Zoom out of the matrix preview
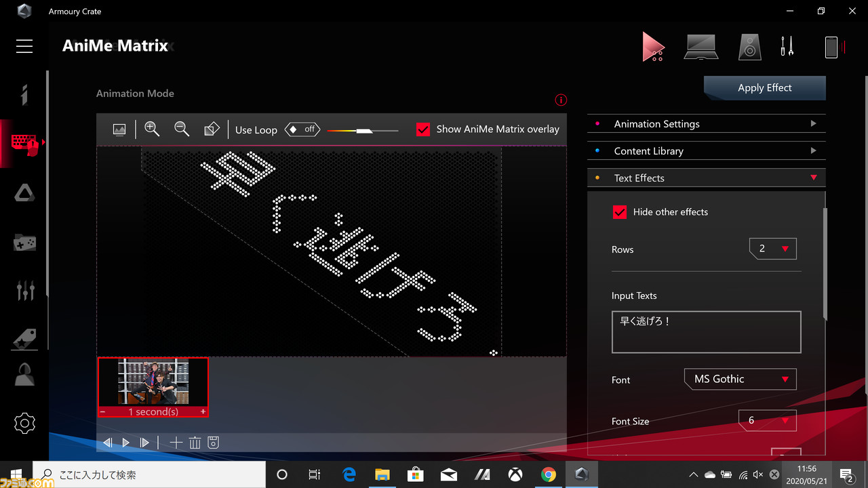 (x=182, y=129)
